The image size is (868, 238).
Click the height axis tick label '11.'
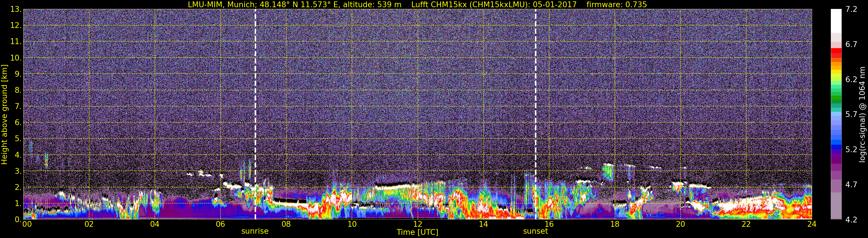16,42
